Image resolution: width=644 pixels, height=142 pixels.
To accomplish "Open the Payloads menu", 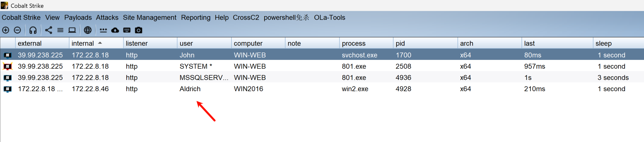I will coord(78,18).
